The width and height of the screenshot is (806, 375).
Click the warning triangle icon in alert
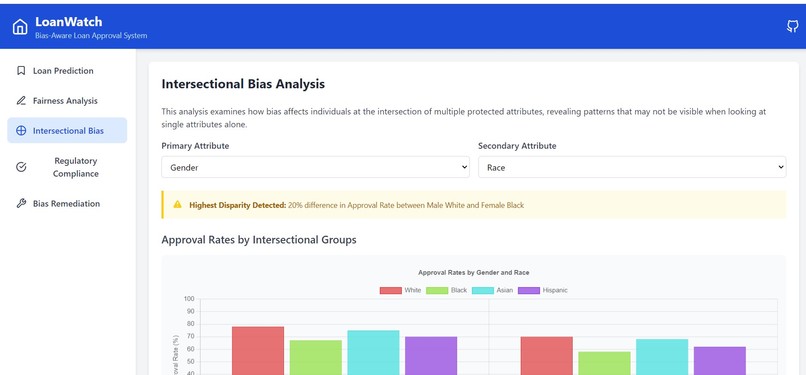(x=177, y=204)
